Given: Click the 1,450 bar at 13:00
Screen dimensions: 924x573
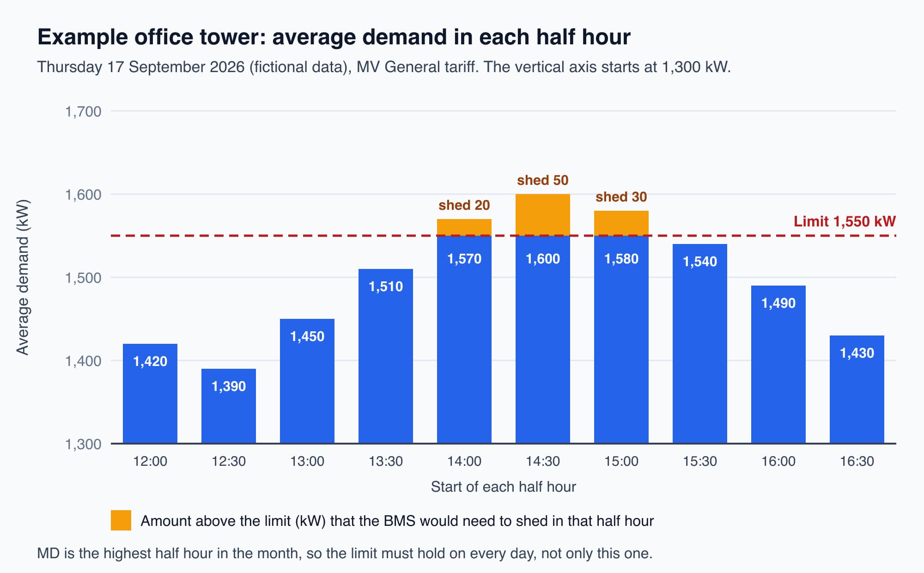Looking at the screenshot, I should (x=307, y=381).
